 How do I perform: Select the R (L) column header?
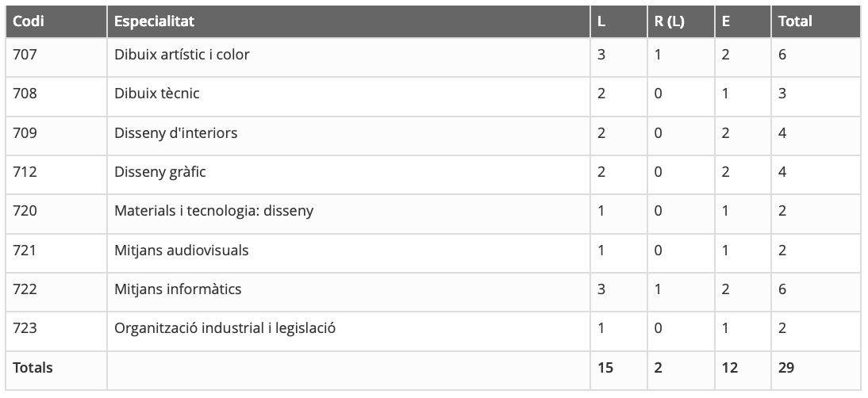[x=669, y=21]
